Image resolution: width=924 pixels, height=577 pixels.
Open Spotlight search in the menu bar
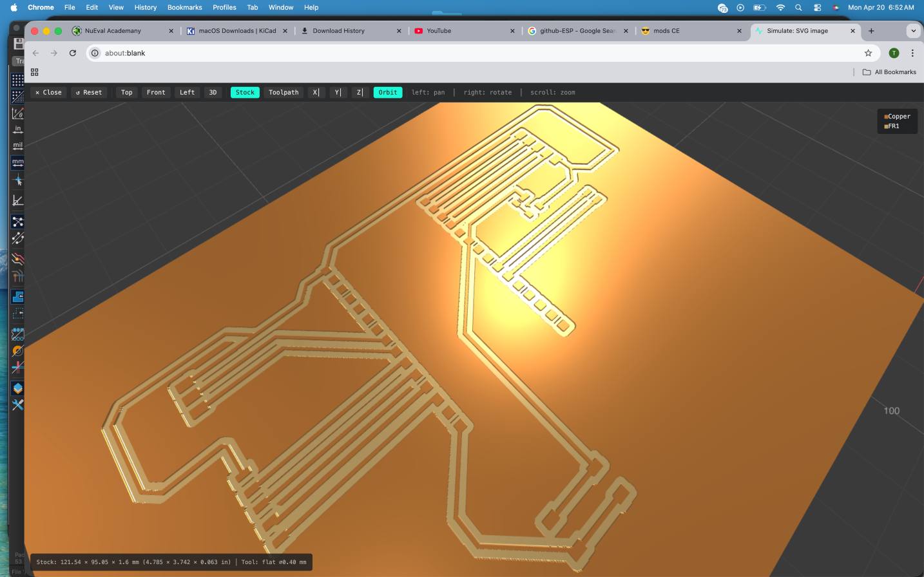click(x=798, y=8)
